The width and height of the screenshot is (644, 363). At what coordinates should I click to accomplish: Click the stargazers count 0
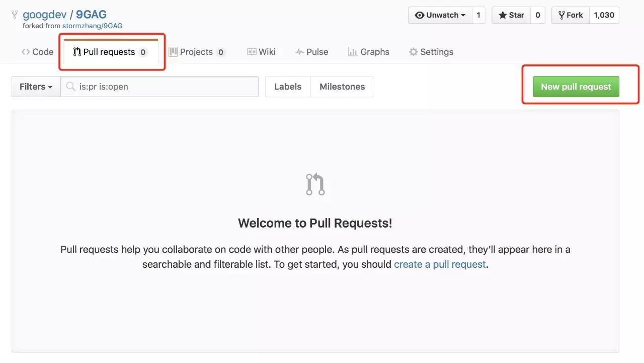[x=538, y=15]
